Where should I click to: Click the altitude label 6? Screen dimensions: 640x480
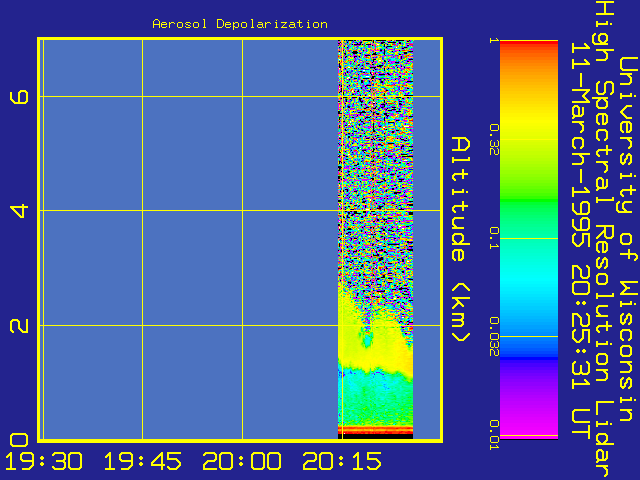(19, 97)
